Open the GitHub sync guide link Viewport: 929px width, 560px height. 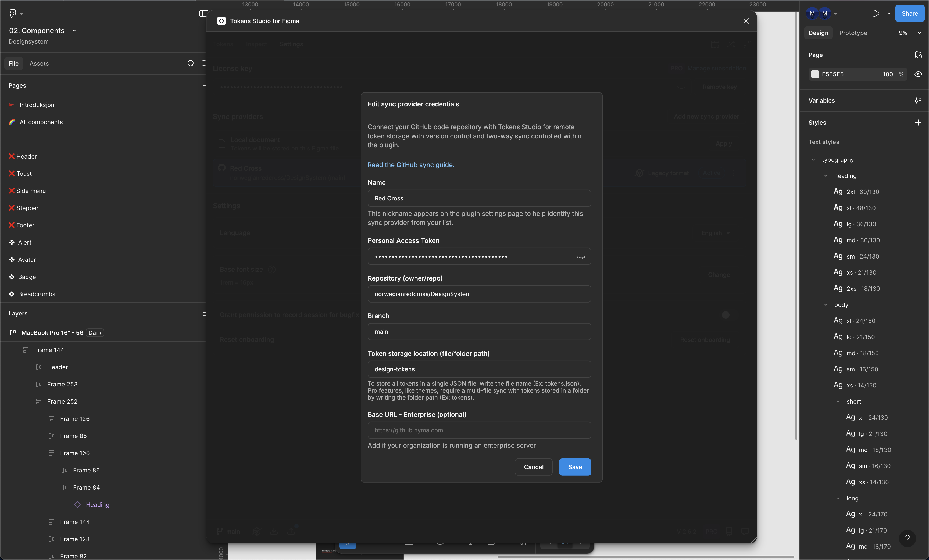tap(410, 165)
